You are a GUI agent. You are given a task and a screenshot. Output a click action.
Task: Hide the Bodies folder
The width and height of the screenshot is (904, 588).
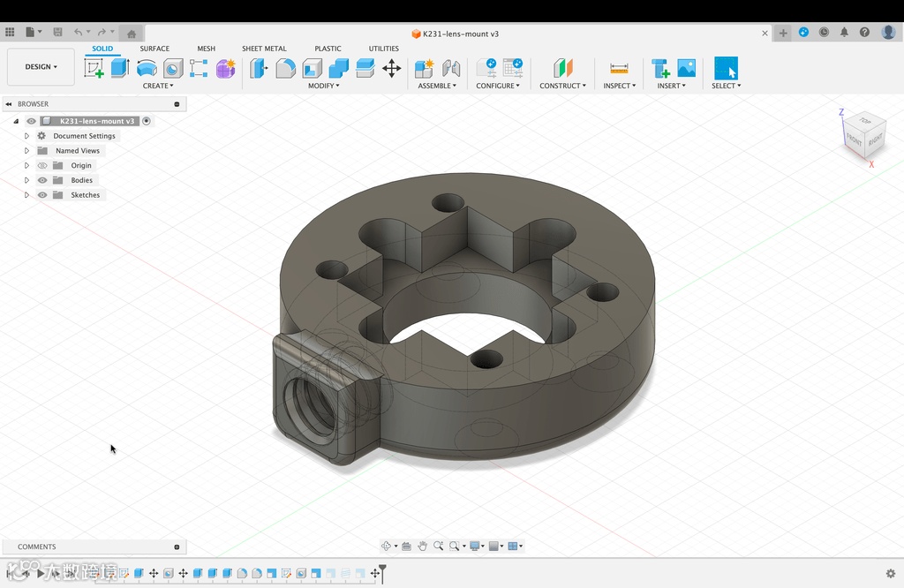[x=42, y=180]
